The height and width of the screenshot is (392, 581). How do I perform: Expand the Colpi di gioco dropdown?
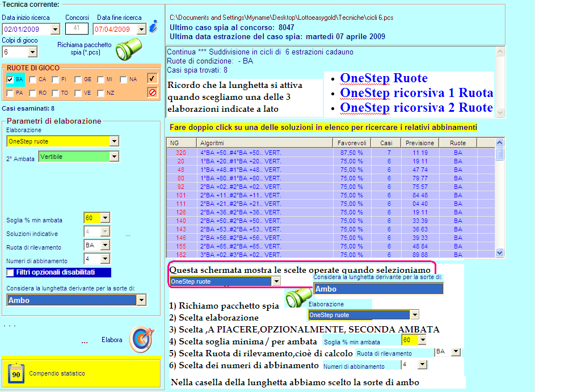coord(32,52)
